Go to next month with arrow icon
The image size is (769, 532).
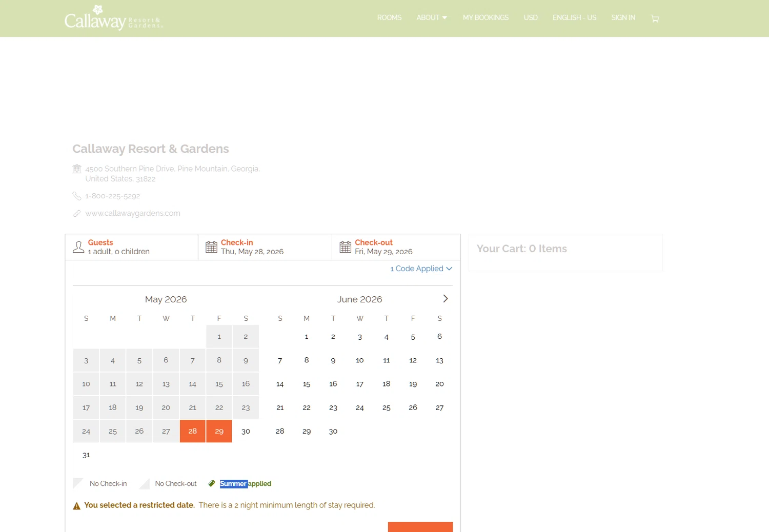tap(445, 299)
